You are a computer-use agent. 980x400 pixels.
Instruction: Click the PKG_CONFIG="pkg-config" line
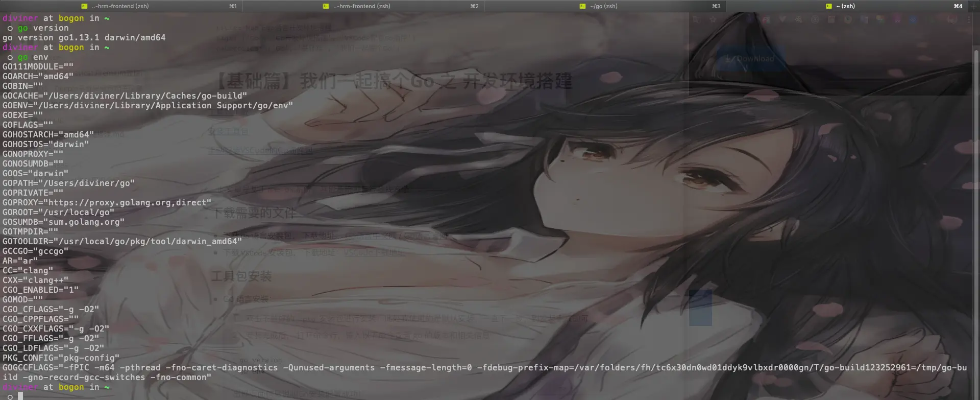(61, 358)
